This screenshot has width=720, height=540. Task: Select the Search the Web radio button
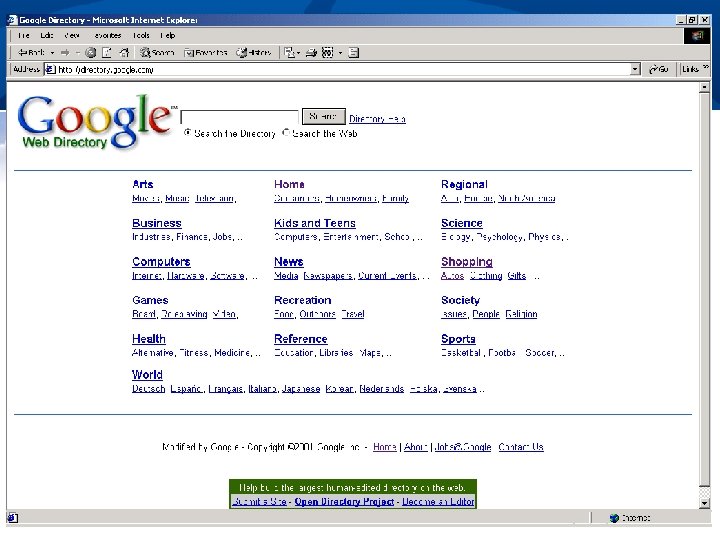coord(286,132)
